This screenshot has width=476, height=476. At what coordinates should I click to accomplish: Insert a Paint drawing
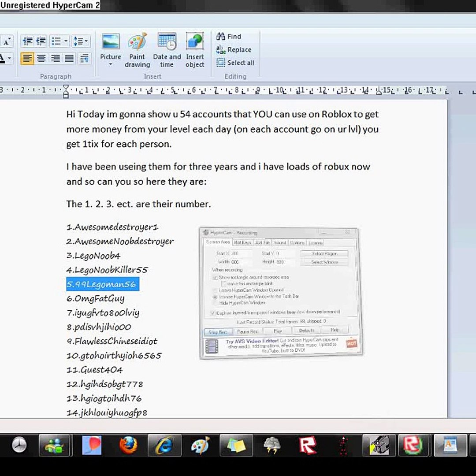(x=137, y=50)
